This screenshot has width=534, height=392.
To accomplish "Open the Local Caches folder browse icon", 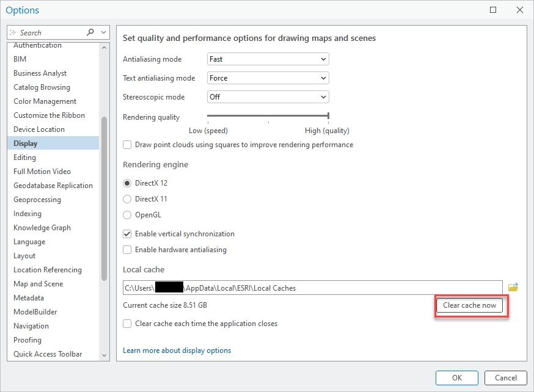I will coord(513,287).
